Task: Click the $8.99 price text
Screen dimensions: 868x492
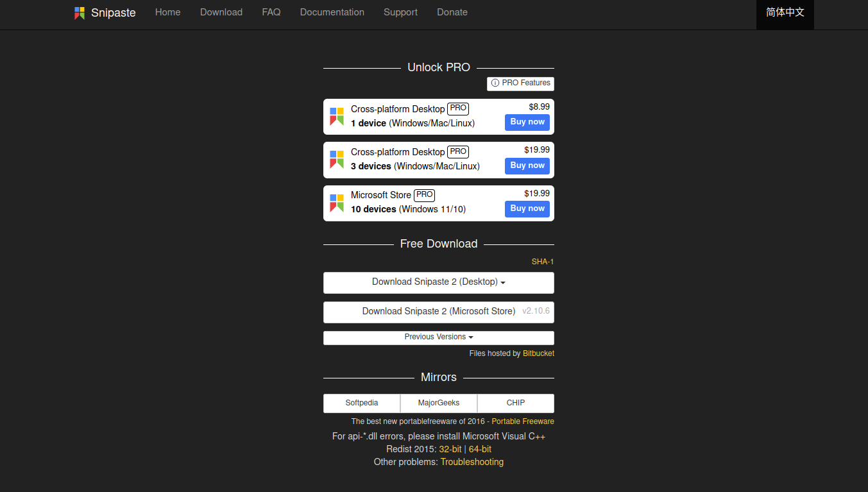Action: [x=540, y=106]
